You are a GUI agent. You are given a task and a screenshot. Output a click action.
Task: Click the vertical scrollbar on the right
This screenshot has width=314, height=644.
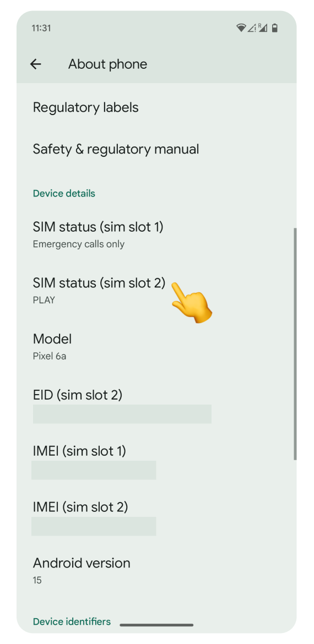click(295, 344)
